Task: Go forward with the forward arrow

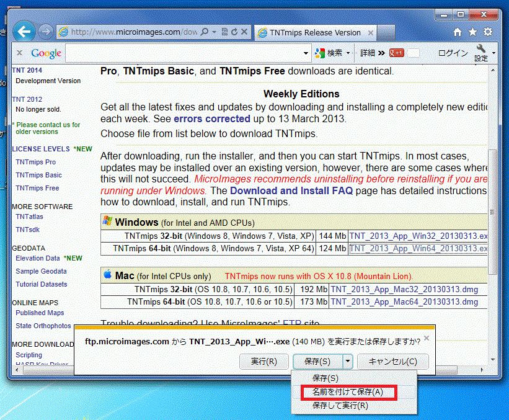Action: [45, 32]
